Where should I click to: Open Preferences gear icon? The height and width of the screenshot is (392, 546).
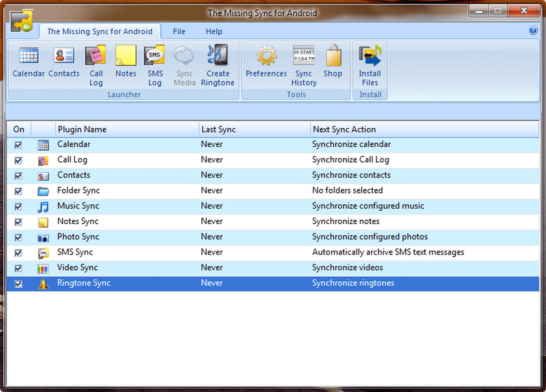pos(266,56)
